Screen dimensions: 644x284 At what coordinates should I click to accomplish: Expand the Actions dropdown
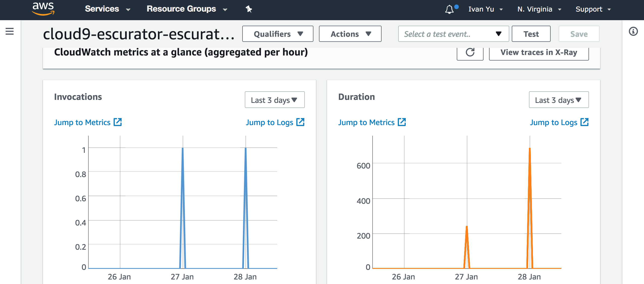tap(350, 34)
